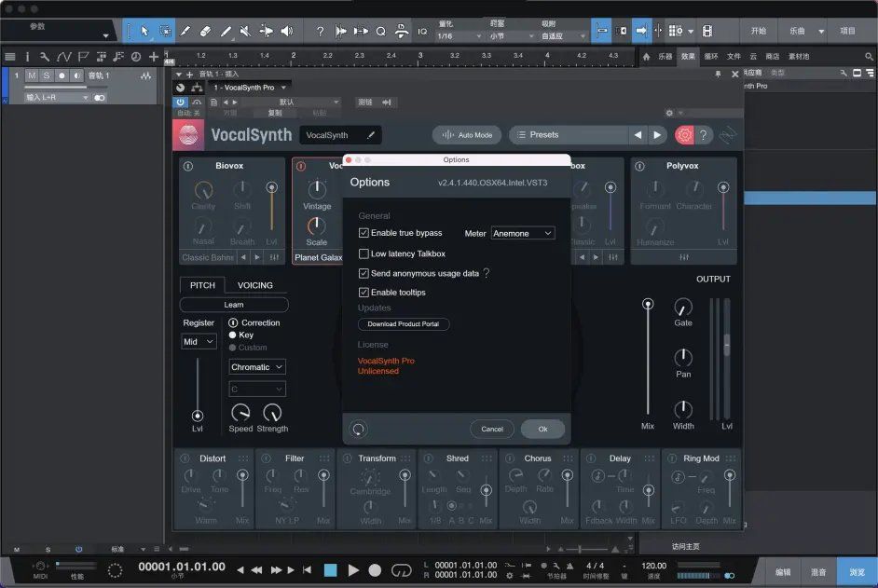Open VocalSynth help question mark
The height and width of the screenshot is (588, 878).
(704, 135)
